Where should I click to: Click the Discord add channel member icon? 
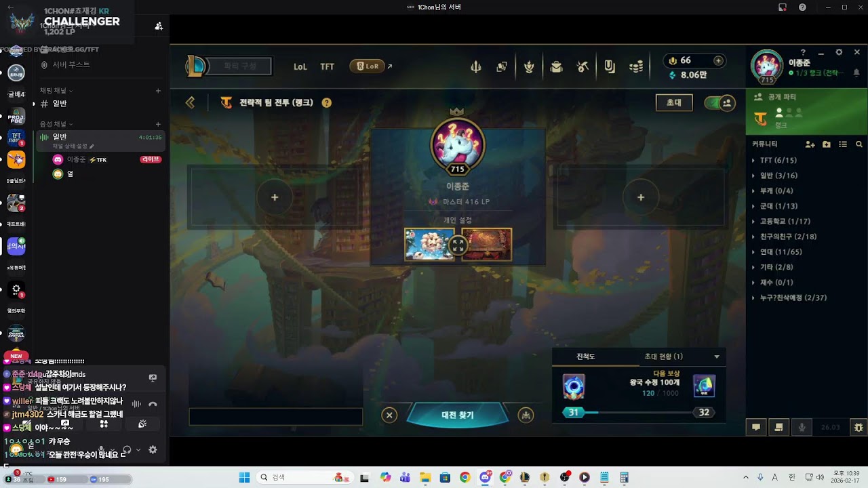click(x=159, y=26)
